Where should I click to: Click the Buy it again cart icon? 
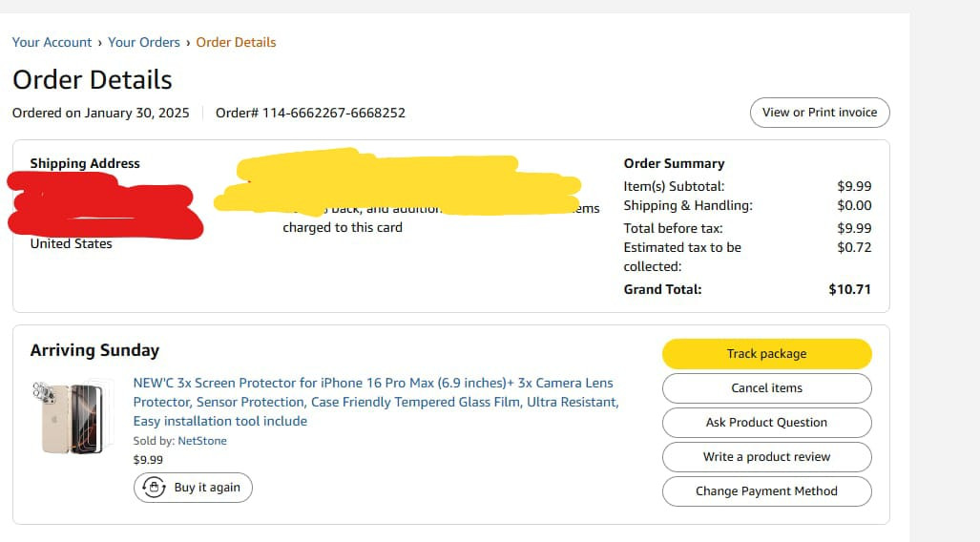(154, 488)
